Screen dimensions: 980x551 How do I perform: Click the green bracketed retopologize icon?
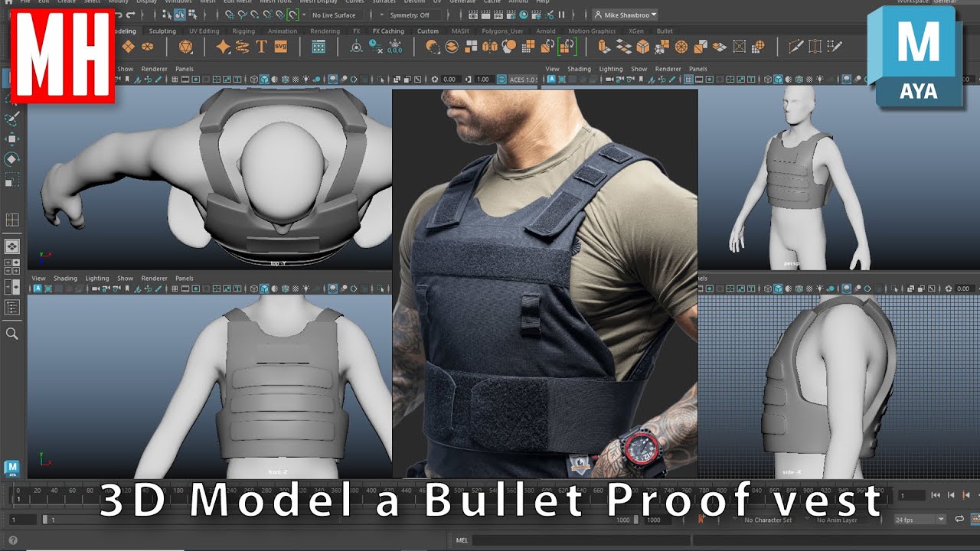(567, 47)
